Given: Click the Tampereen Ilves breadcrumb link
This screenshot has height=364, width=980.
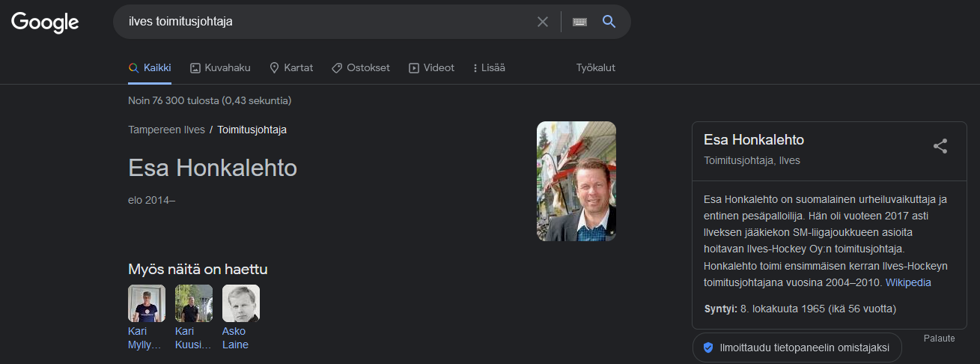Looking at the screenshot, I should [166, 130].
